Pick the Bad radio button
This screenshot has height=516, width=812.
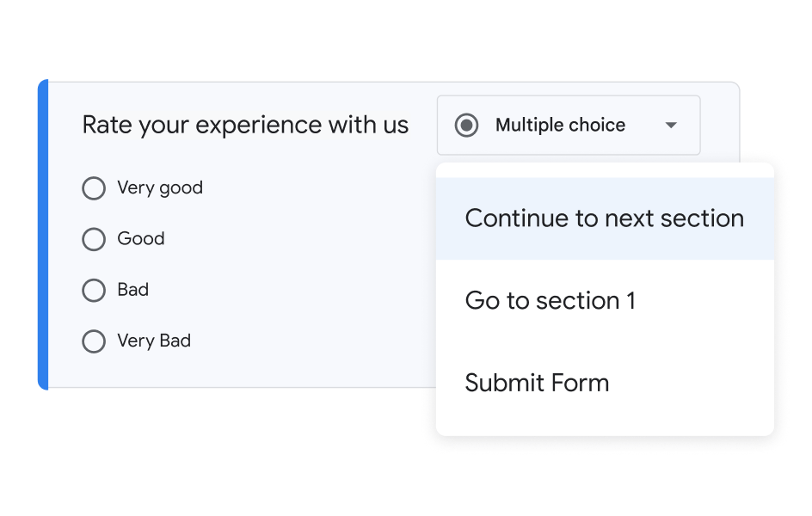94,291
